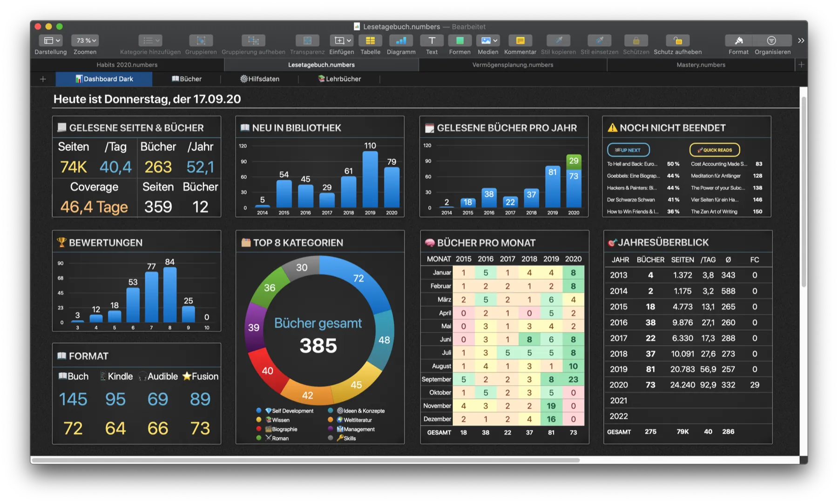838x504 pixels.
Task: Open the Darstellung view menu
Action: [x=50, y=41]
